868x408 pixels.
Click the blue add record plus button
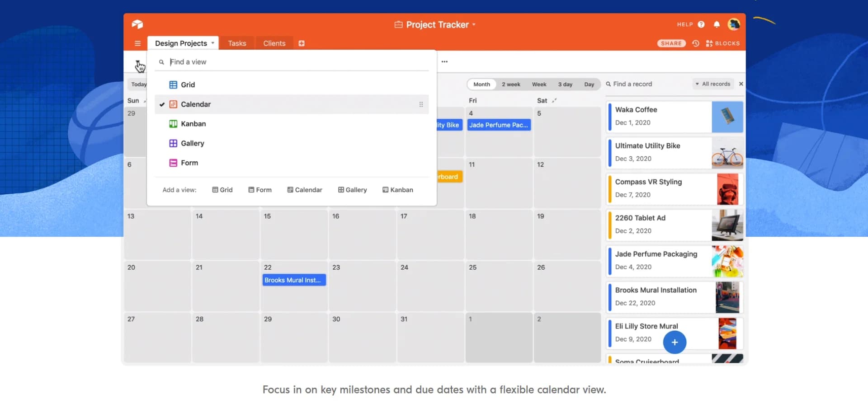pos(675,342)
